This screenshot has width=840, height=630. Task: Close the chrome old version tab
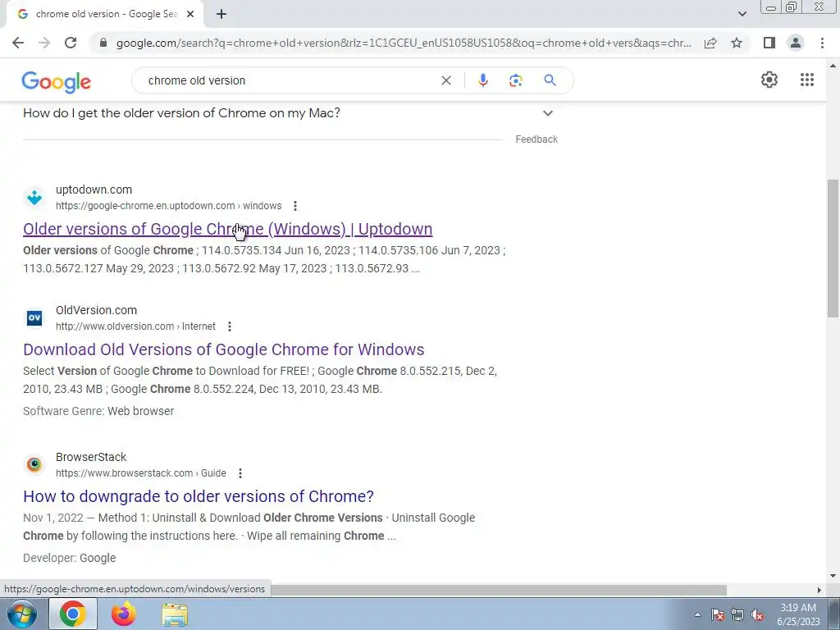pos(190,15)
